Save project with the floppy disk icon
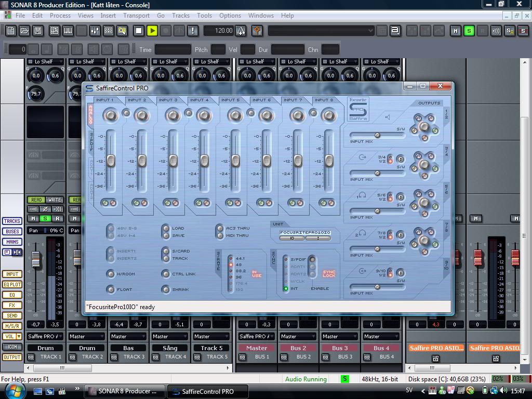 click(x=38, y=31)
